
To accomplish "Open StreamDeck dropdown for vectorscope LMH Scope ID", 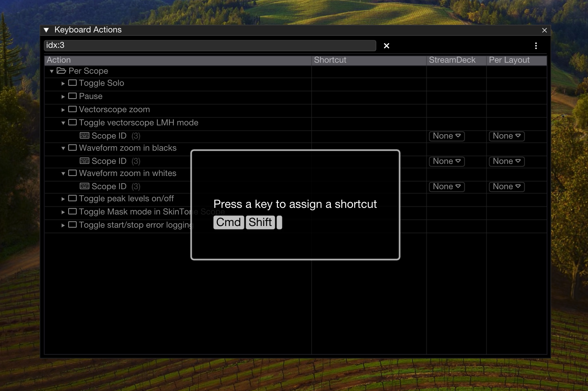I will [x=446, y=136].
